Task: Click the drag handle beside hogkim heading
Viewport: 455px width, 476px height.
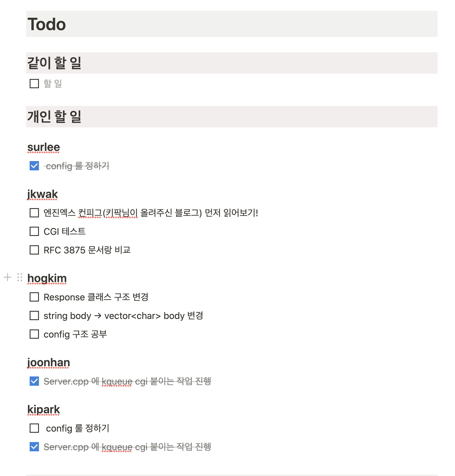Action: point(20,277)
